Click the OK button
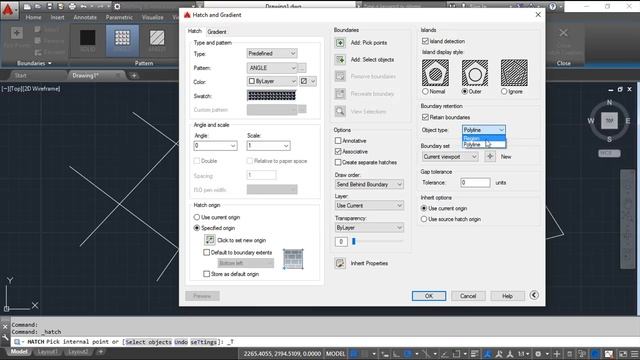Screen dimensions: 640x360 pyautogui.click(x=429, y=296)
